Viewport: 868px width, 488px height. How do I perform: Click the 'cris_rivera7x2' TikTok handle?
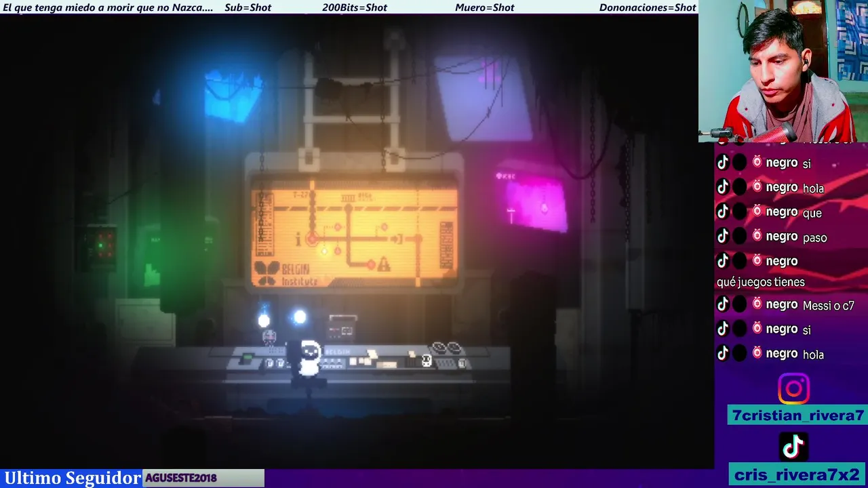(x=797, y=474)
